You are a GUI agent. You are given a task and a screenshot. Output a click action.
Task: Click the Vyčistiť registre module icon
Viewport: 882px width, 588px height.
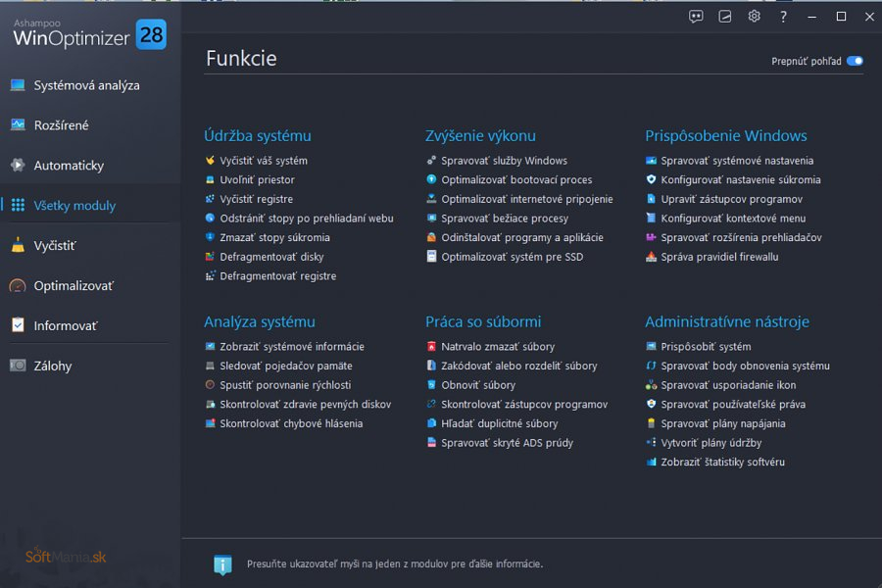(x=210, y=199)
